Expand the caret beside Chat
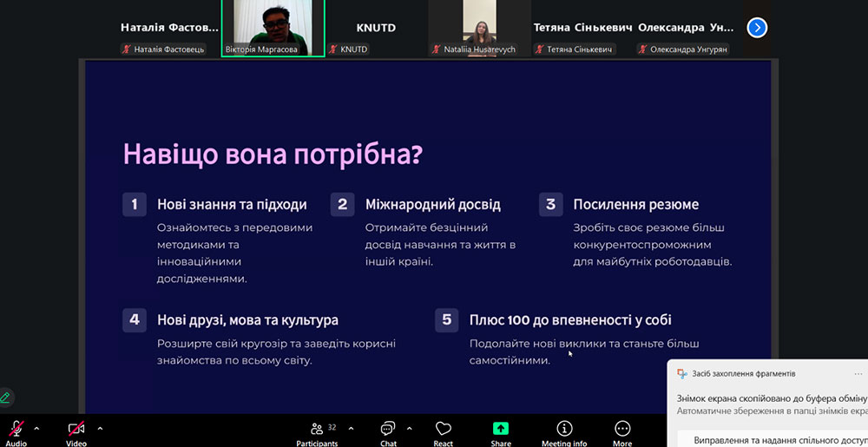The height and width of the screenshot is (447, 868). [409, 428]
